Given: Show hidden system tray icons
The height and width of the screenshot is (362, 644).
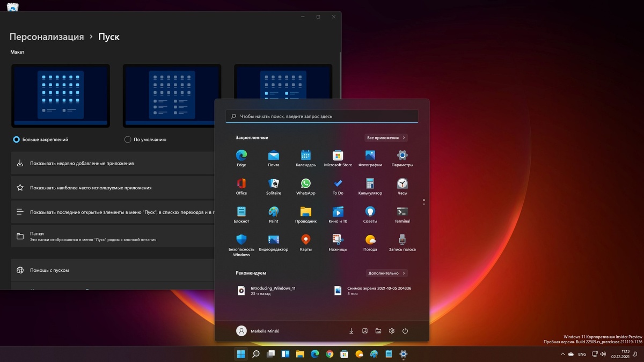Looking at the screenshot, I should pyautogui.click(x=562, y=354).
